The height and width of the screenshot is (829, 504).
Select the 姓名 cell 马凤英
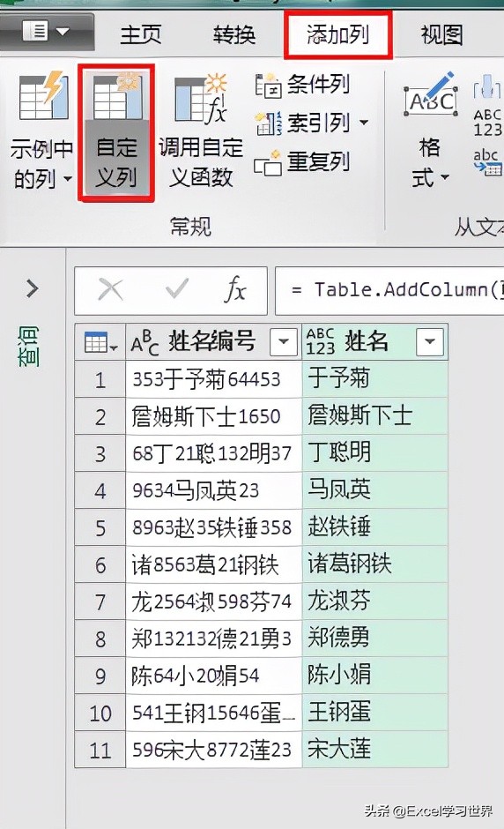374,490
